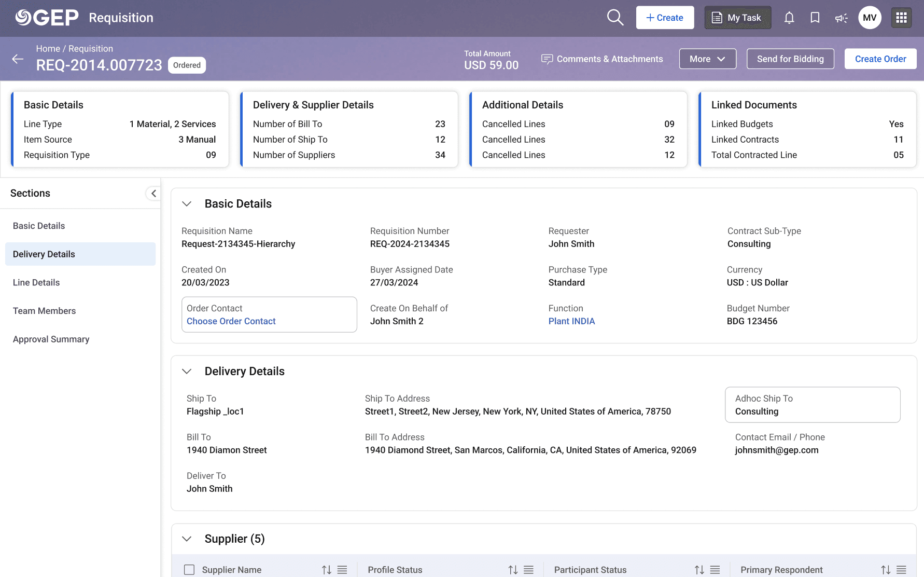Viewport: 924px width, 577px height.
Task: Collapse the Sections sidebar panel
Action: pyautogui.click(x=153, y=194)
